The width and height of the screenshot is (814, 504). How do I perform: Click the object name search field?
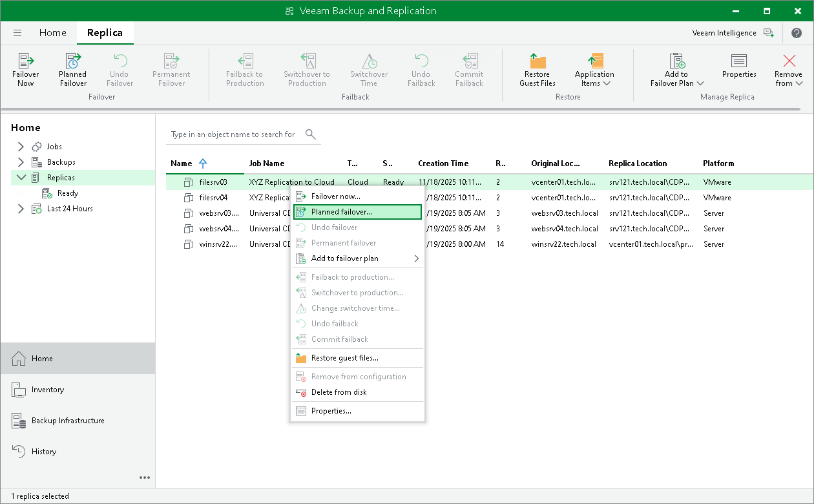(233, 134)
